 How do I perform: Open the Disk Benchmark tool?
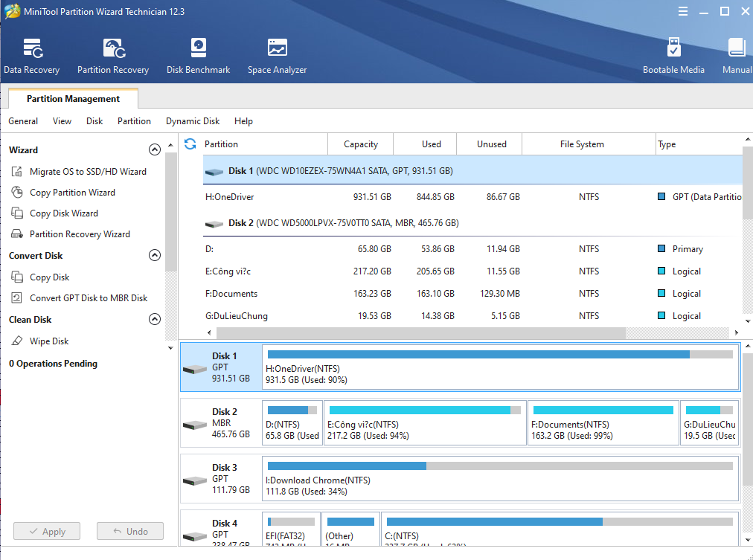click(x=199, y=57)
